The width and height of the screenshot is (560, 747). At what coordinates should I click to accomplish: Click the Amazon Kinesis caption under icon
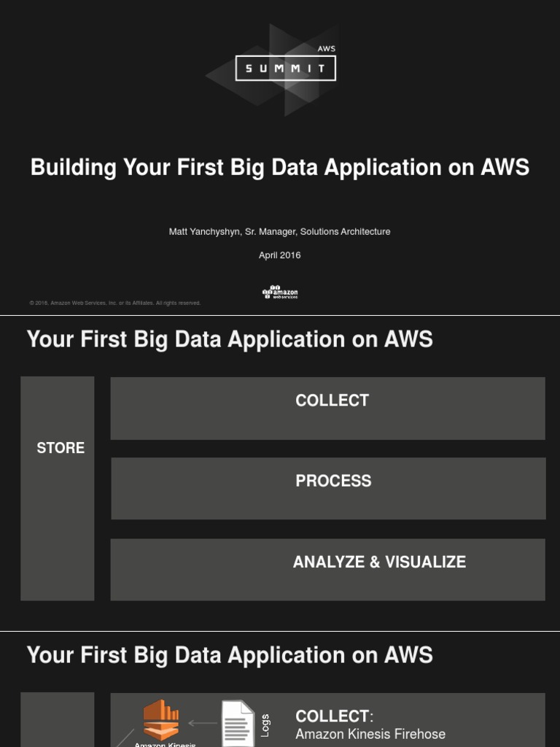(165, 744)
